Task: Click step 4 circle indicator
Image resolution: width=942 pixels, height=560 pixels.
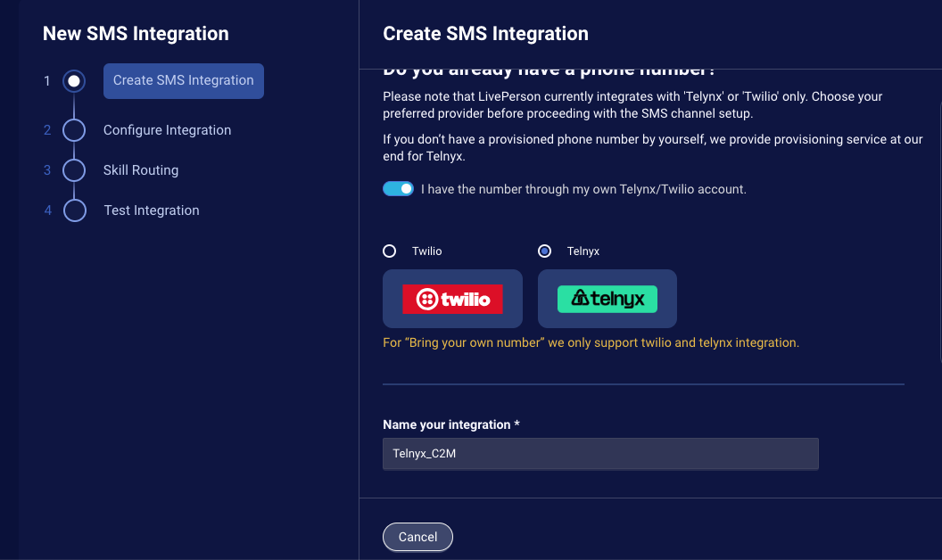Action: [75, 210]
